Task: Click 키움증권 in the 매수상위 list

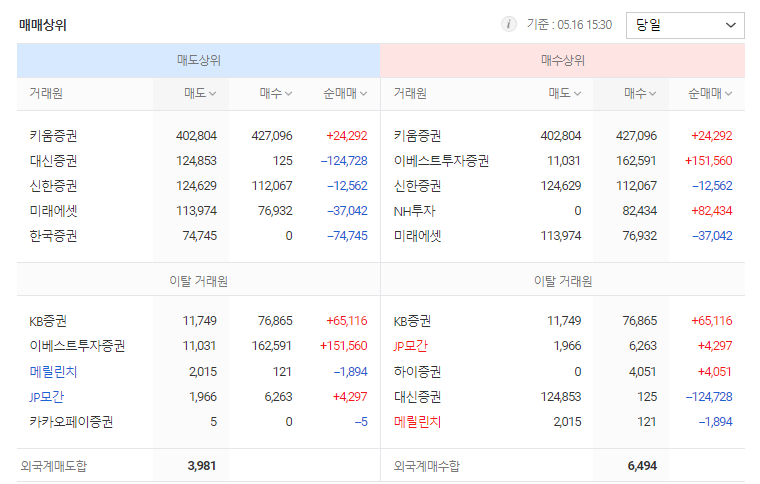Action: coord(417,136)
